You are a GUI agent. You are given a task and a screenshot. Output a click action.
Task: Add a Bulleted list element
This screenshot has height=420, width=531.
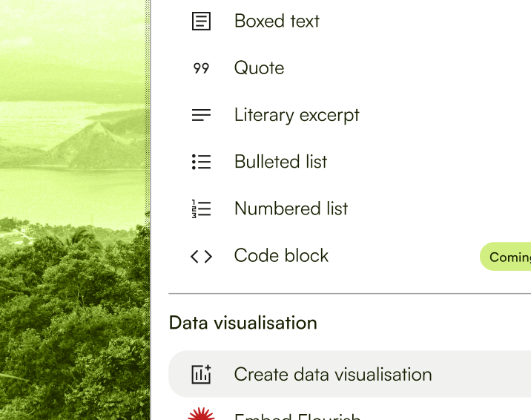click(280, 162)
